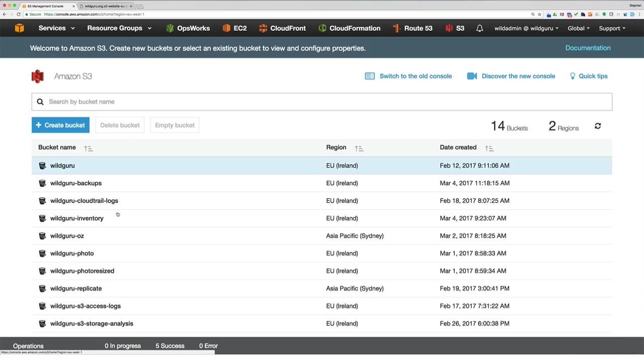The width and height of the screenshot is (644, 362).
Task: Jump to the CloudFormation shortcut
Action: click(x=349, y=28)
